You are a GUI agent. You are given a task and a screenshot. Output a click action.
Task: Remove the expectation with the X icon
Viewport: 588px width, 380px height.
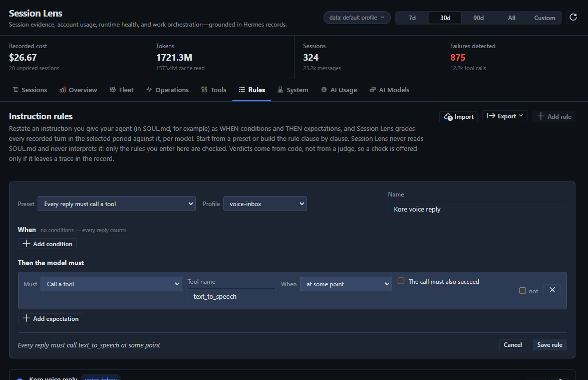[552, 290]
